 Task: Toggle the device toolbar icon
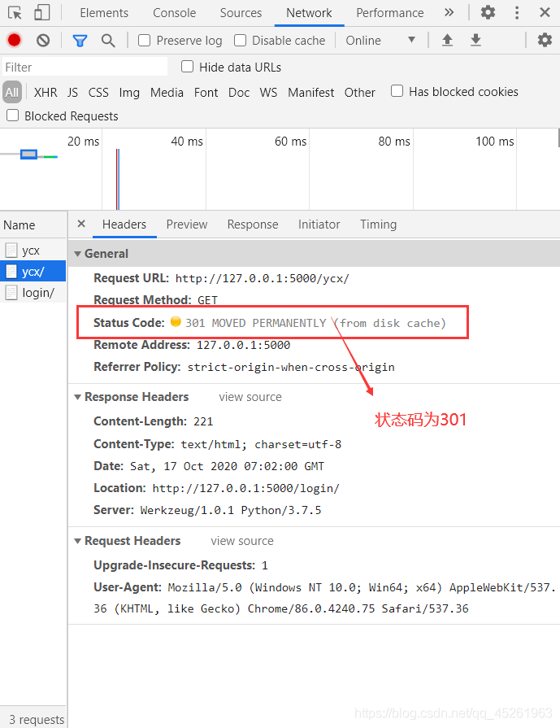tap(41, 12)
